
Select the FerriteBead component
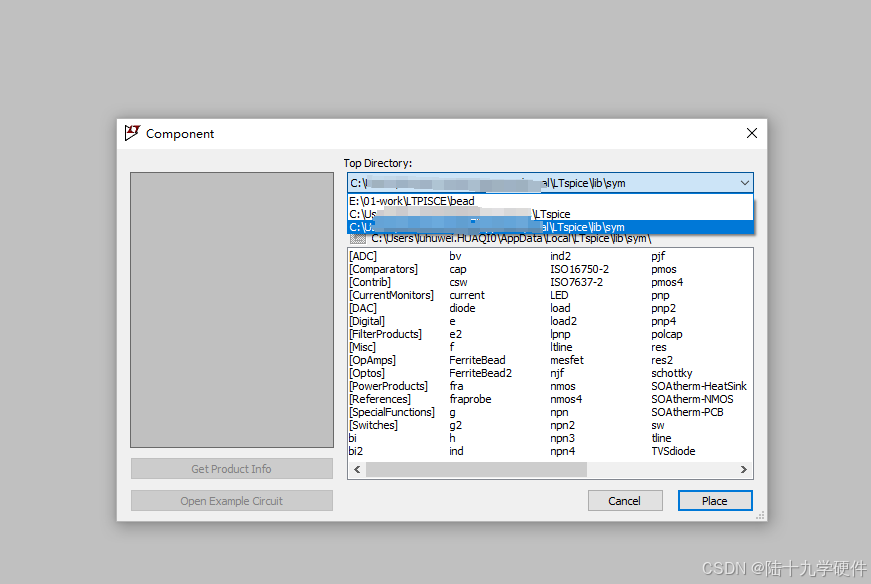click(477, 360)
